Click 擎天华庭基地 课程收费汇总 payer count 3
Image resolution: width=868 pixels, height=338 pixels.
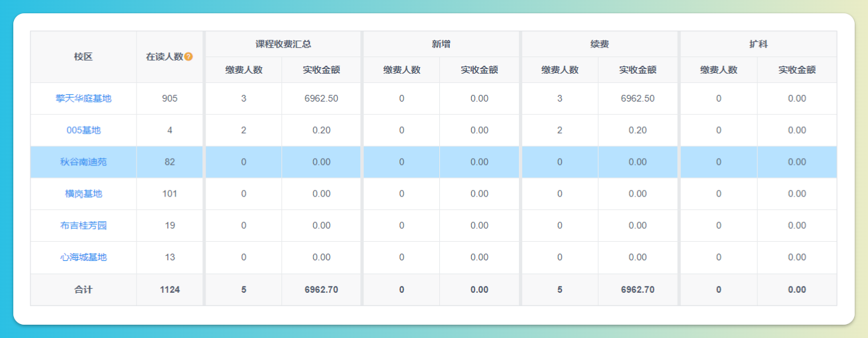(x=244, y=98)
